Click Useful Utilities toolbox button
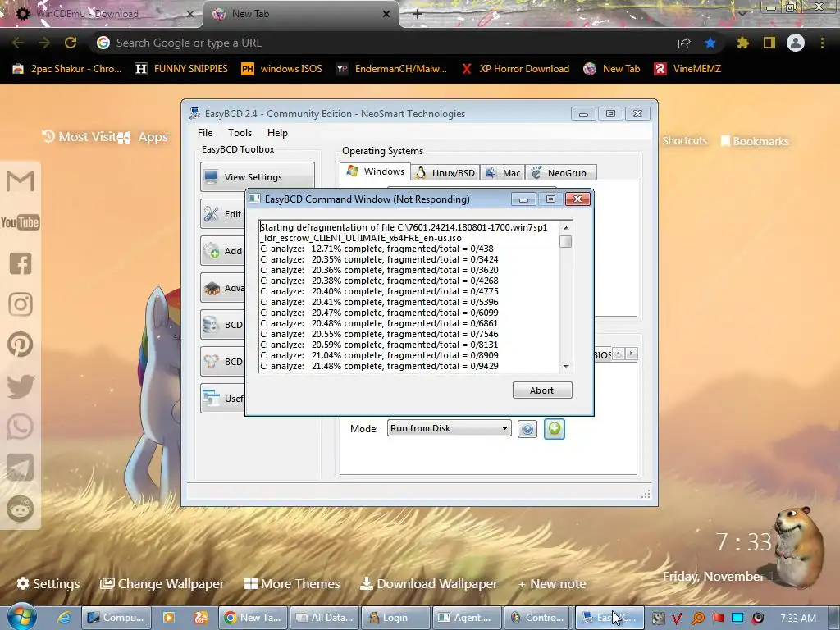The height and width of the screenshot is (630, 840). [223, 399]
